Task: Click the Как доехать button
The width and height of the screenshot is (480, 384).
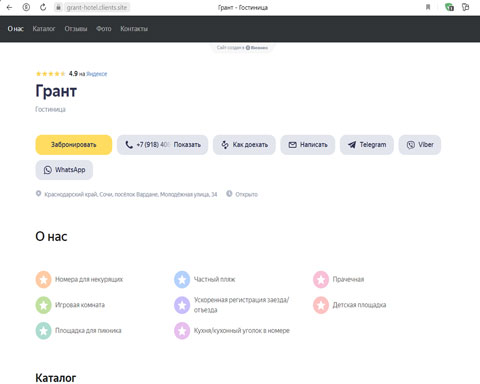Action: 244,145
